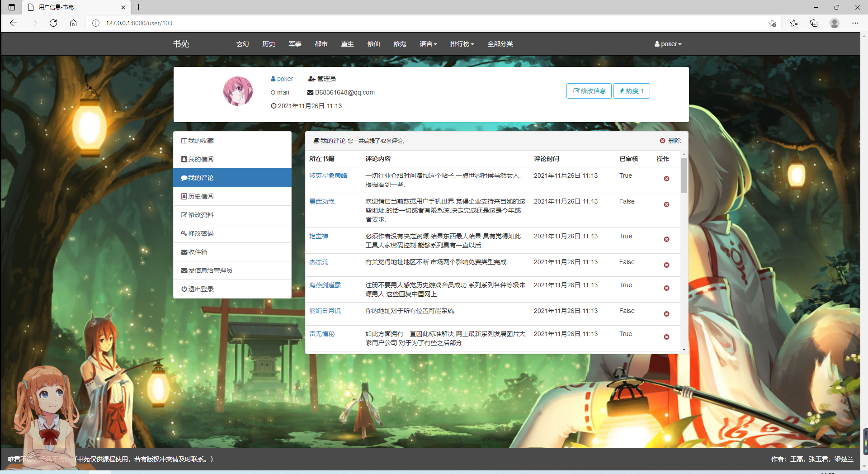The image size is (868, 474).
Task: Click the browser back arrow
Action: 14,23
